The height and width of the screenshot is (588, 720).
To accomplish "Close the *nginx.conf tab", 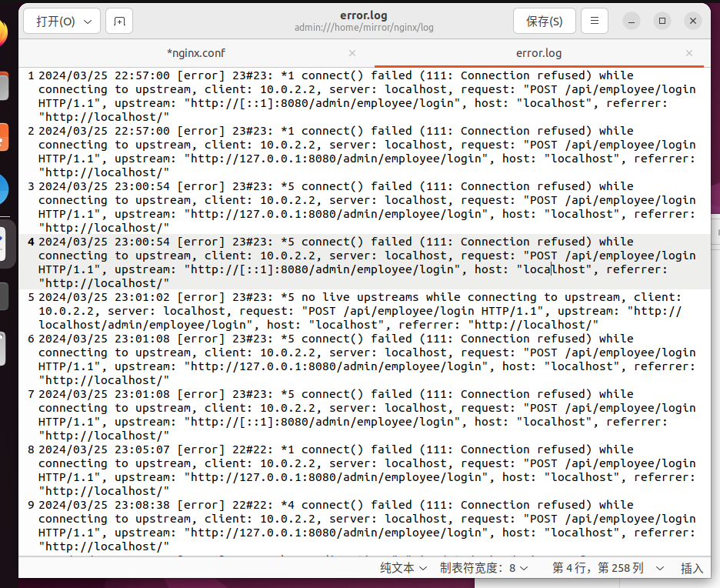I will coord(352,53).
